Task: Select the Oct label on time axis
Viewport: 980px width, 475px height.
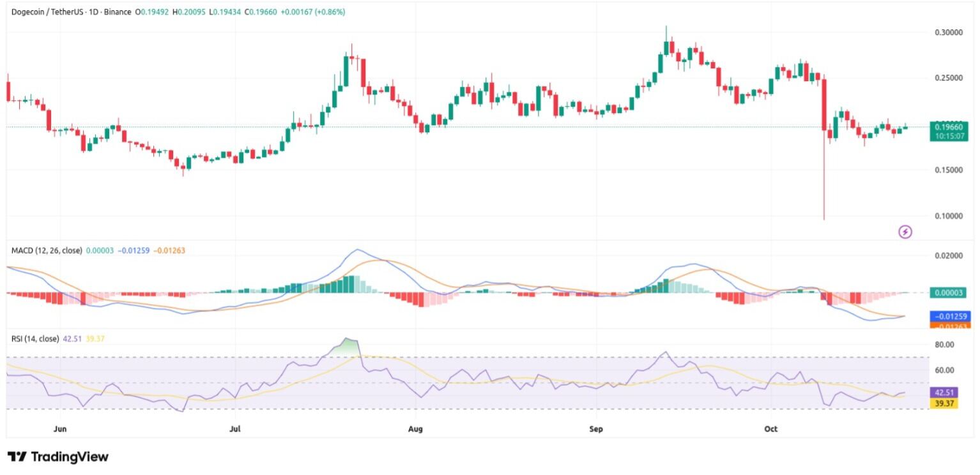Action: [771, 428]
